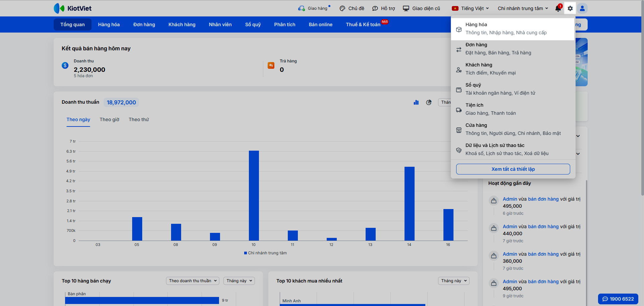Select Tiện ích settings entry
This screenshot has width=644, height=306.
(x=513, y=109)
